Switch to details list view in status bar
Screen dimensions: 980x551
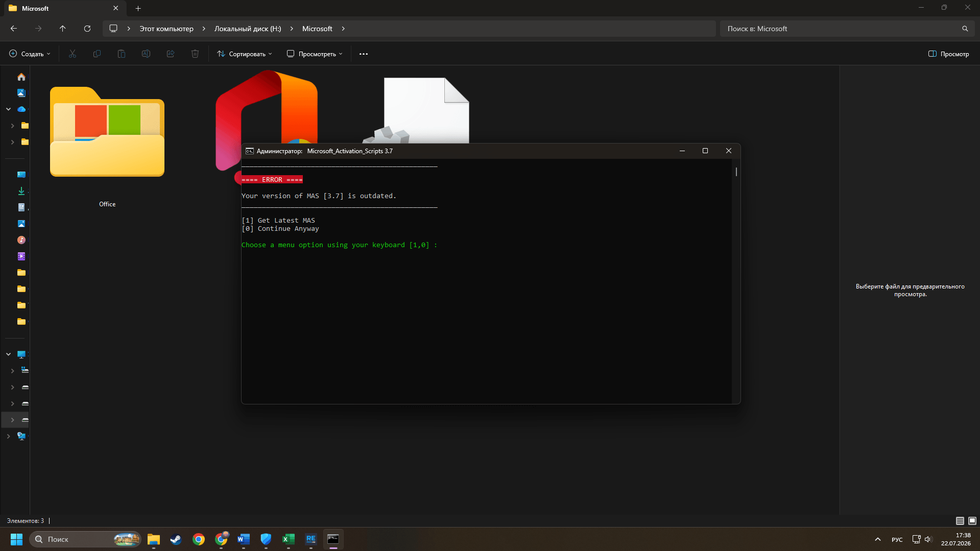pyautogui.click(x=960, y=521)
